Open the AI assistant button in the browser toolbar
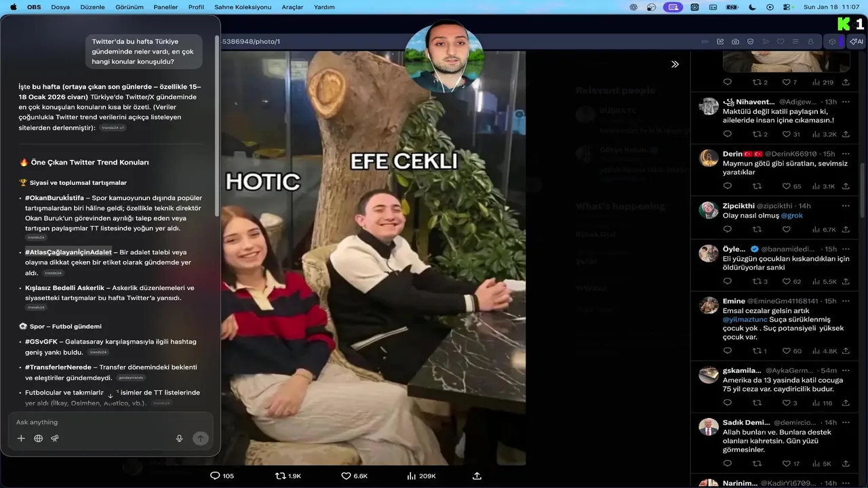The image size is (868, 488). click(x=856, y=41)
